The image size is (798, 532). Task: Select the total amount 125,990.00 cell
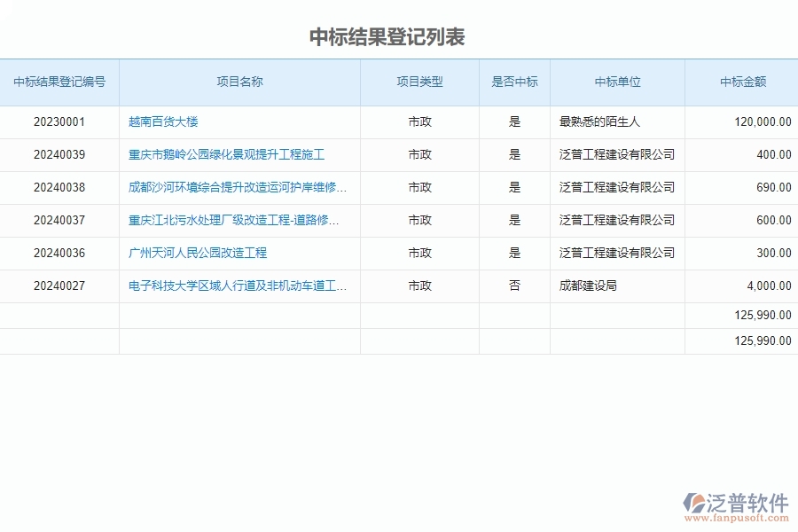pos(761,315)
